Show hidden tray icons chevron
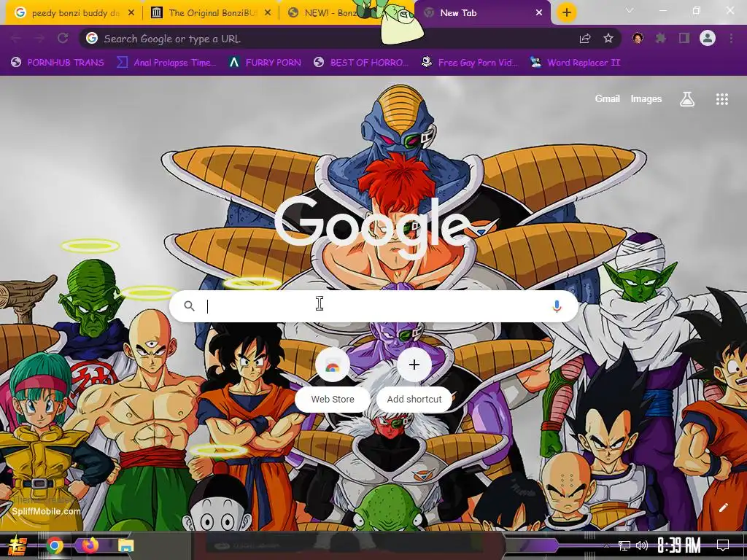This screenshot has width=747, height=560. tap(606, 545)
